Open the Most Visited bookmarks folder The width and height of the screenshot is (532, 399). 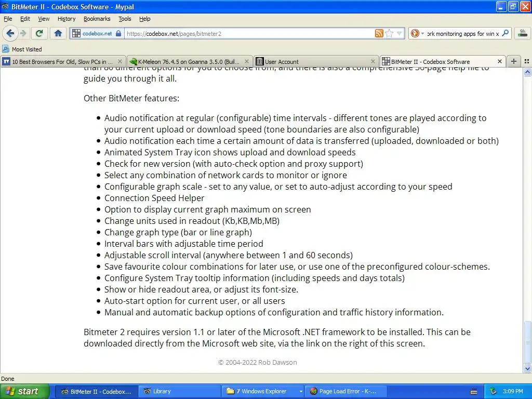click(22, 49)
